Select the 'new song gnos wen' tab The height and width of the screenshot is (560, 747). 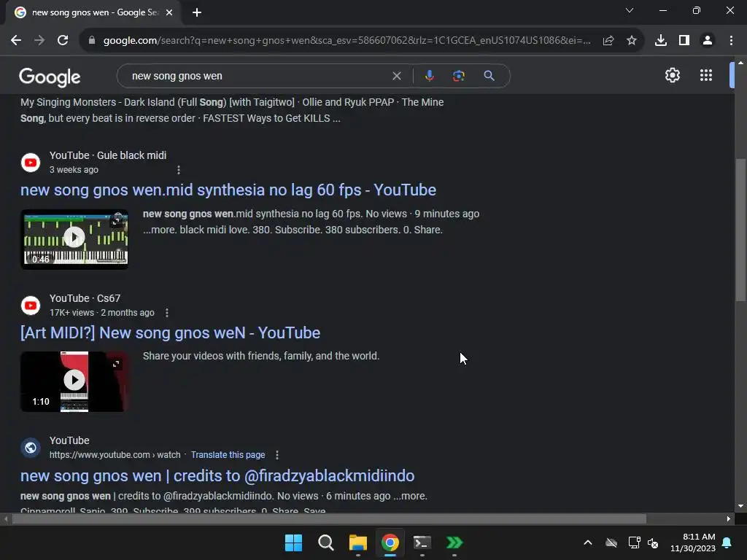click(93, 12)
